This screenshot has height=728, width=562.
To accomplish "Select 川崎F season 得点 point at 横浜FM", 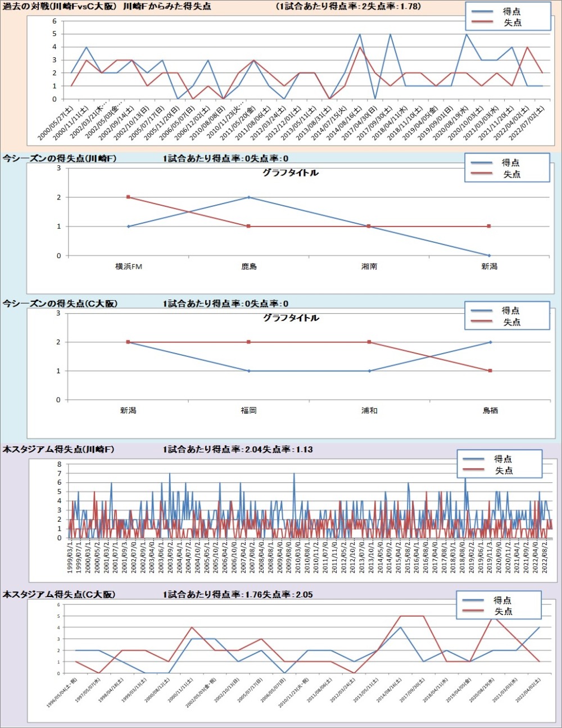I will pos(129,227).
